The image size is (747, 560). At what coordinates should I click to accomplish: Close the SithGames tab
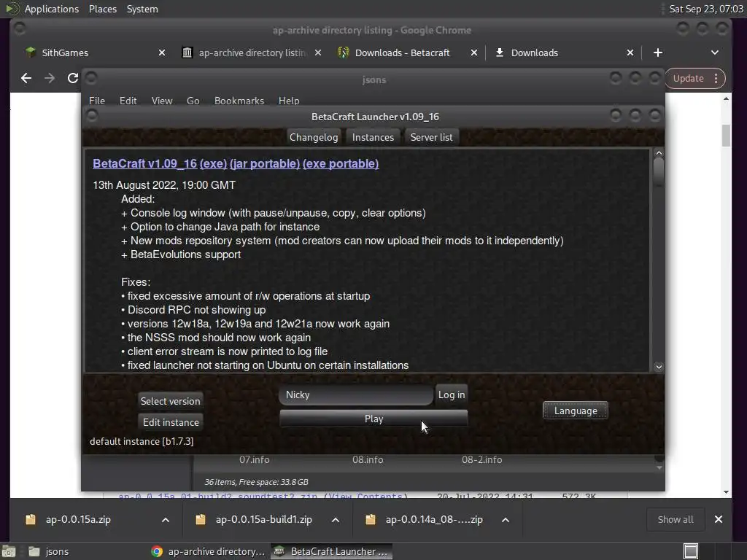(162, 52)
